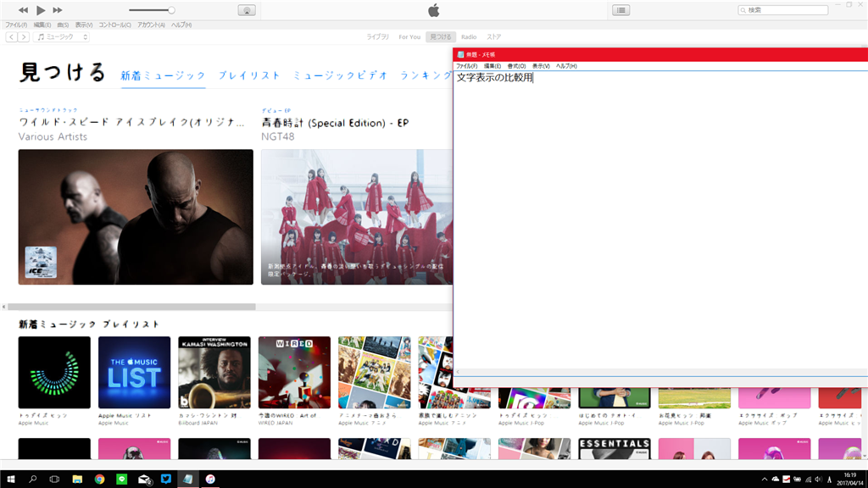
Task: Open the ワイルド・スピード album title link
Action: pyautogui.click(x=131, y=123)
